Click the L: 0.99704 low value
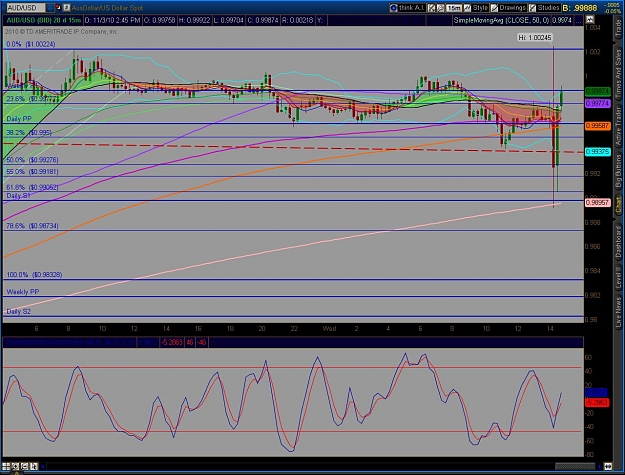Screen dimensions: 625x475 pyautogui.click(x=228, y=20)
